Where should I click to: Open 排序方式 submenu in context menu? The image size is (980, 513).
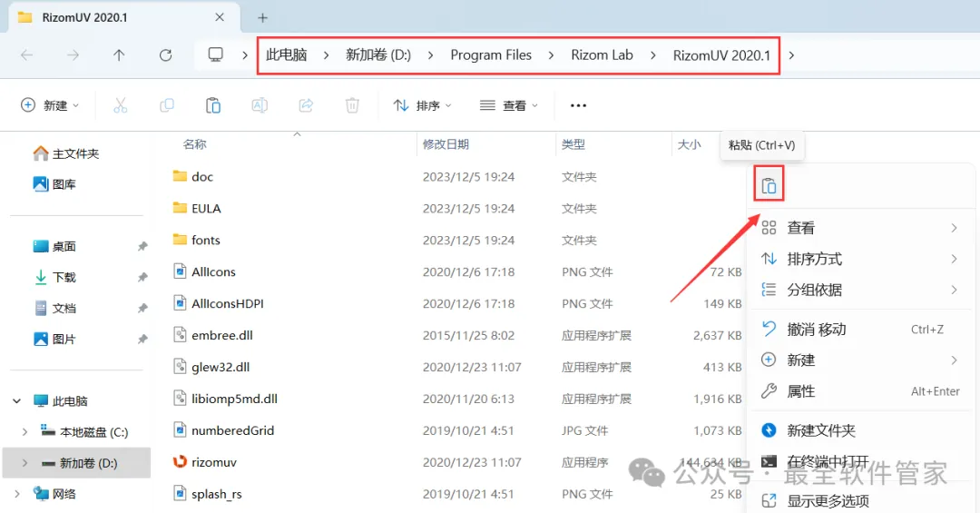(x=860, y=259)
